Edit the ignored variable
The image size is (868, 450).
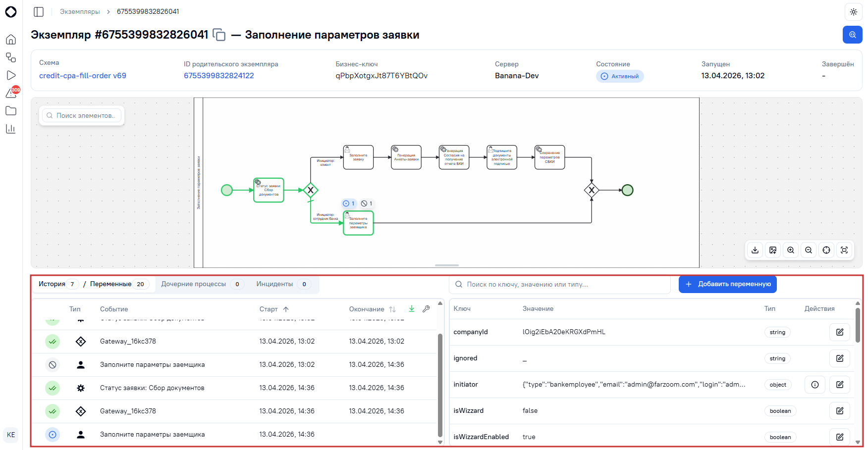pyautogui.click(x=840, y=358)
